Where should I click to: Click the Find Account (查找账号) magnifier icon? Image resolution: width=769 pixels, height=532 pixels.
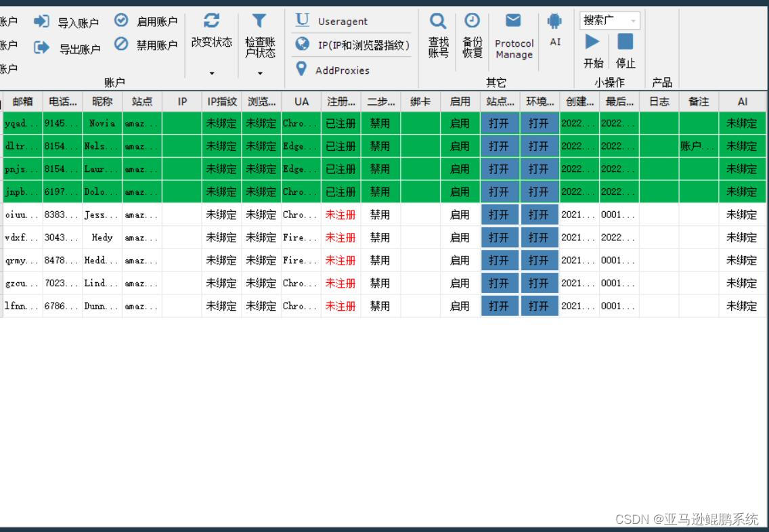[x=437, y=21]
